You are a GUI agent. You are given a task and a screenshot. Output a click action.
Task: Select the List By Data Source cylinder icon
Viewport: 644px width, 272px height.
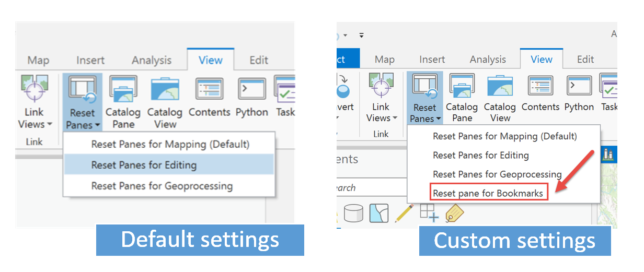(x=353, y=212)
